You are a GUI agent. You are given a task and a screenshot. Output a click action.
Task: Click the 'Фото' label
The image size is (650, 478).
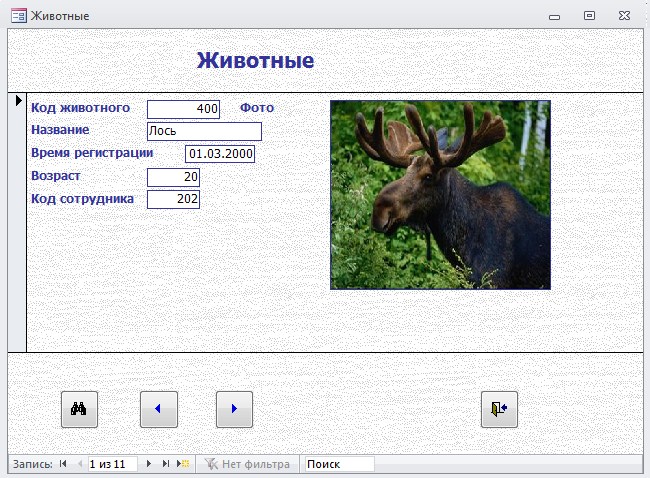click(257, 108)
